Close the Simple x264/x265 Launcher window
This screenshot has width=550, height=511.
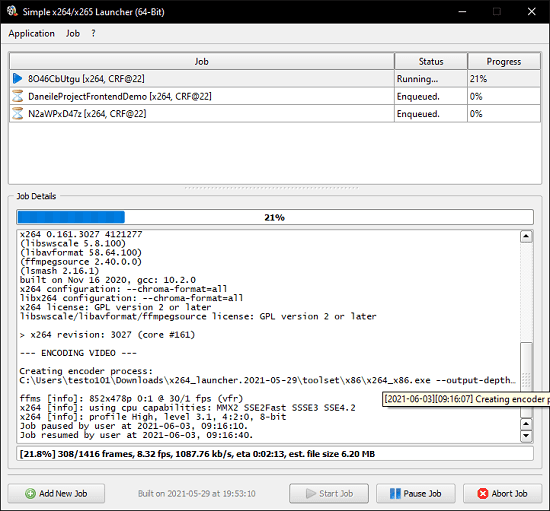532,12
